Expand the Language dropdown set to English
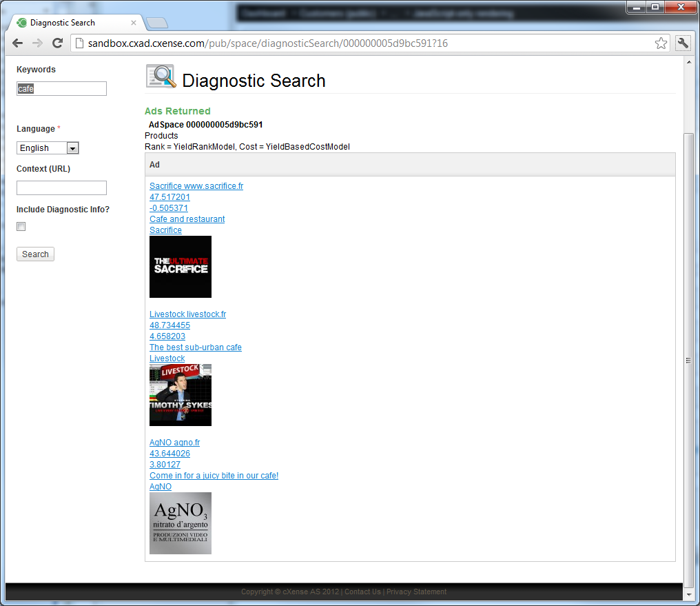The height and width of the screenshot is (606, 700). (x=48, y=148)
